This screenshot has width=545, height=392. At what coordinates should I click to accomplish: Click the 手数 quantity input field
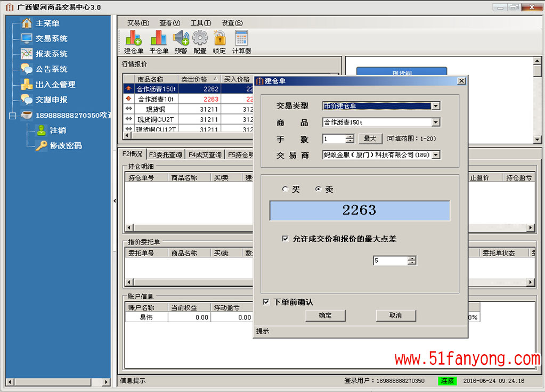[x=334, y=138]
